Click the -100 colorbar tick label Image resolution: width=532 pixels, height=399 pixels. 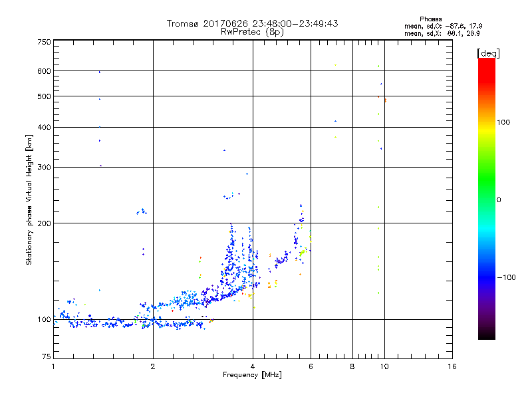click(x=507, y=277)
